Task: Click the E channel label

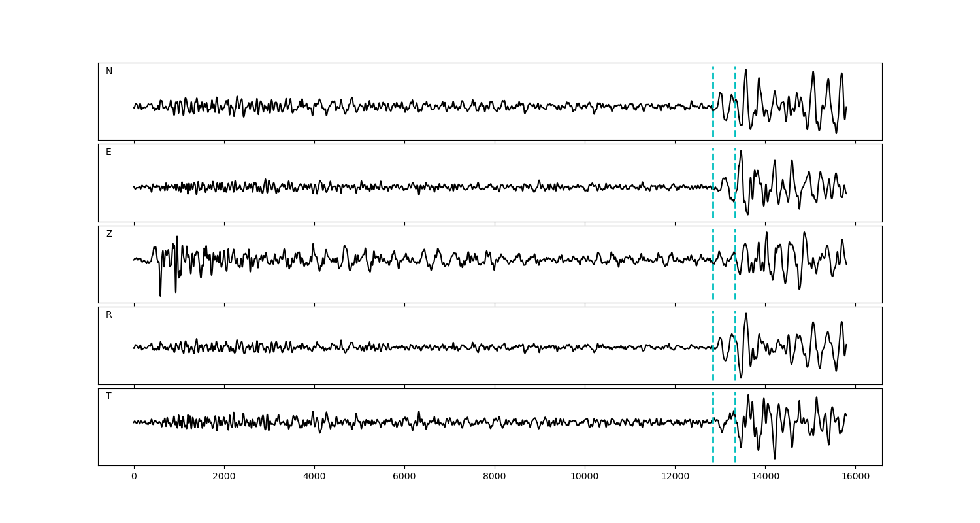Action: pyautogui.click(x=108, y=152)
